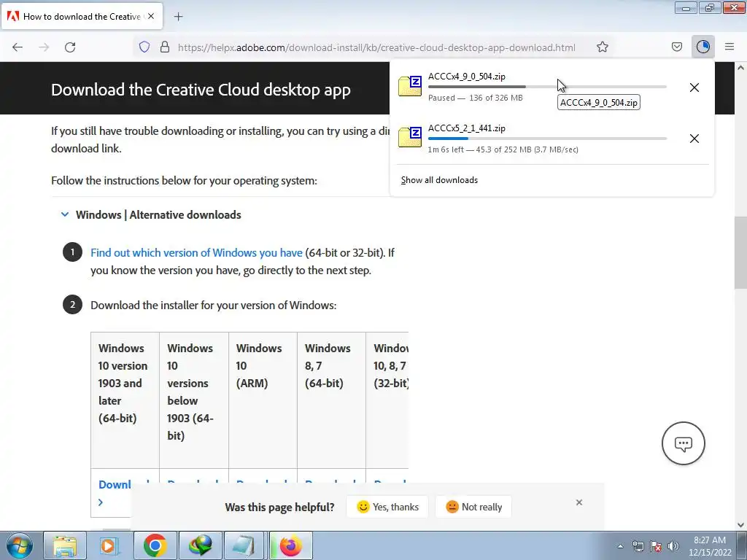Click the address bar URL
Viewport: 747px width, 560px height.
click(x=376, y=47)
